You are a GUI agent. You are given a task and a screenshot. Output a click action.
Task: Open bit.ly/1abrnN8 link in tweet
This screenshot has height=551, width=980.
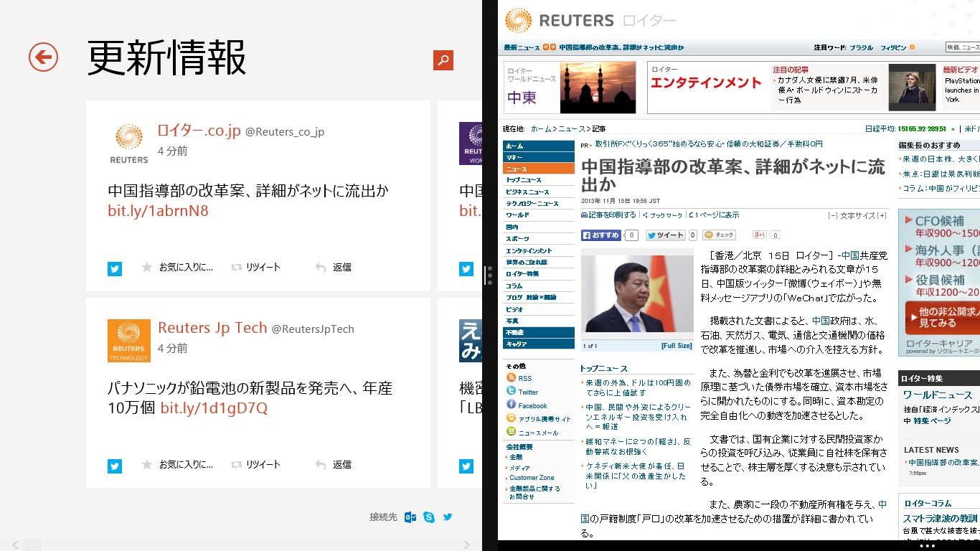click(x=159, y=211)
